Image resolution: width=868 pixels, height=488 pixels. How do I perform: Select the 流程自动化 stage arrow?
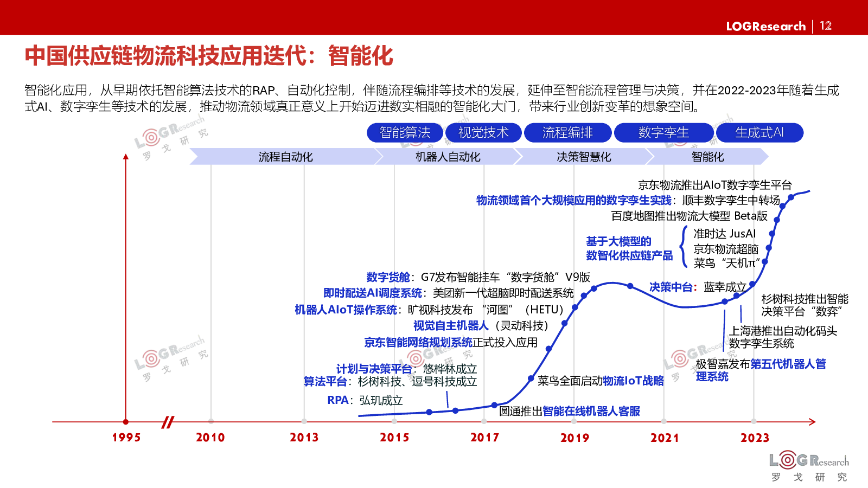click(285, 157)
